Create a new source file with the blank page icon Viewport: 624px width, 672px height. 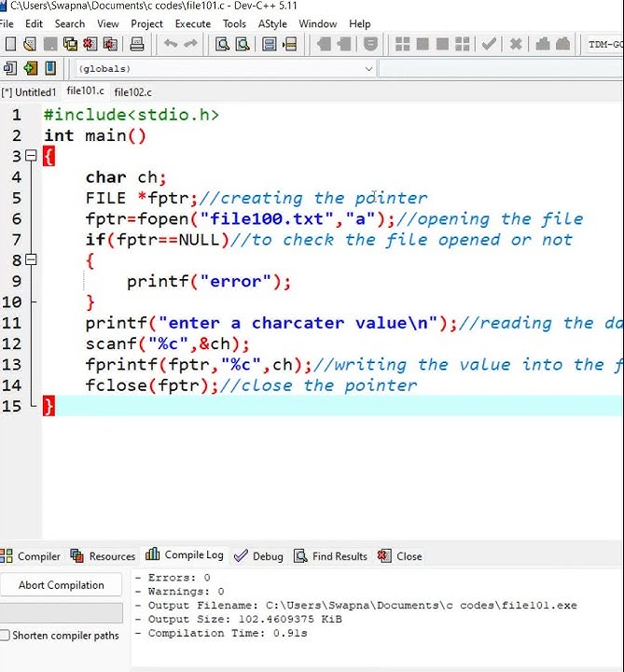[x=10, y=44]
